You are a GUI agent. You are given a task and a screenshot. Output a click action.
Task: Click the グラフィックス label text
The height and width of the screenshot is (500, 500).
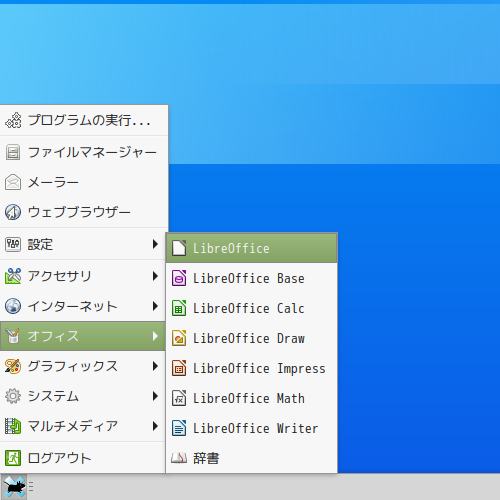tap(73, 366)
